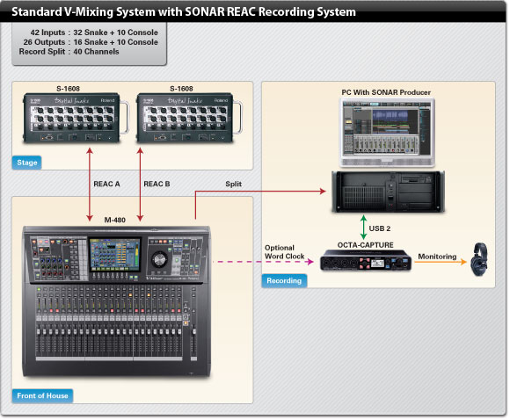The width and height of the screenshot is (510, 420).
Task: Click the diagram title 'Standard V-Mixing System'
Action: tap(184, 11)
